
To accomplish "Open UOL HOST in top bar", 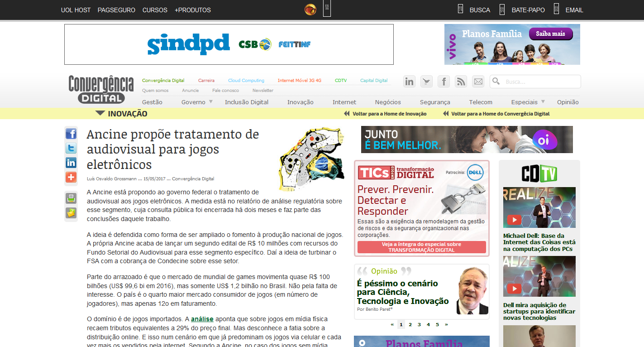I will (x=76, y=10).
